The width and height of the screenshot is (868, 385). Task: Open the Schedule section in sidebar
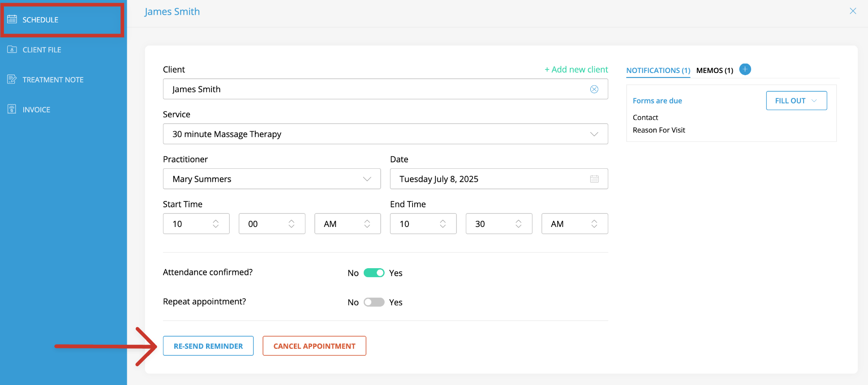63,20
